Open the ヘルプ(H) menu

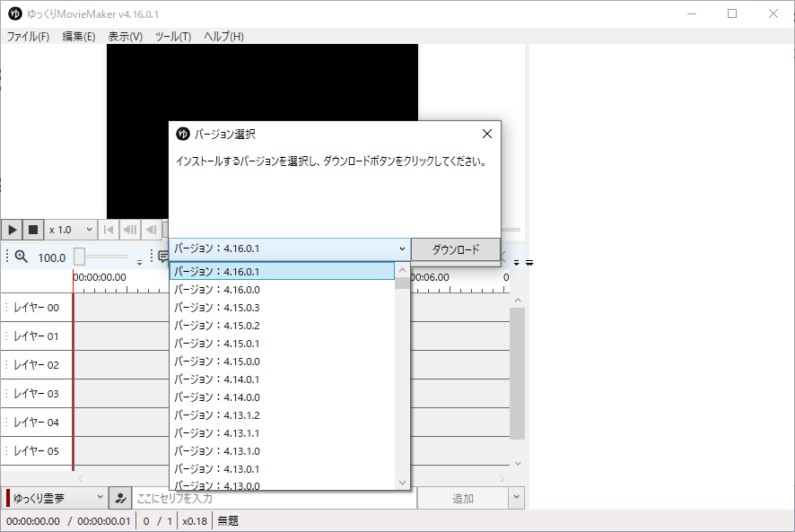click(223, 37)
